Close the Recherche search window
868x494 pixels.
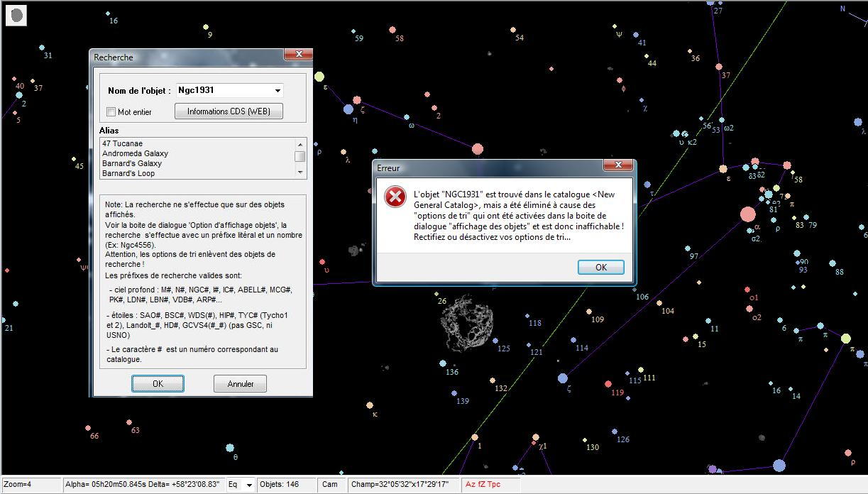click(x=298, y=55)
